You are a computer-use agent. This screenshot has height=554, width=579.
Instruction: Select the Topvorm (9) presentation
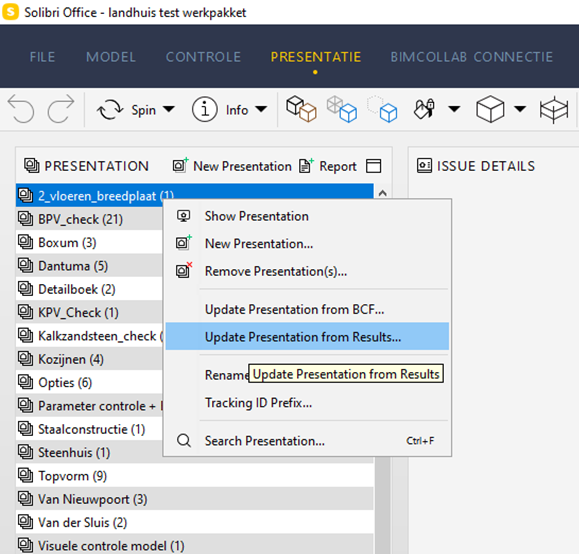coord(195,476)
